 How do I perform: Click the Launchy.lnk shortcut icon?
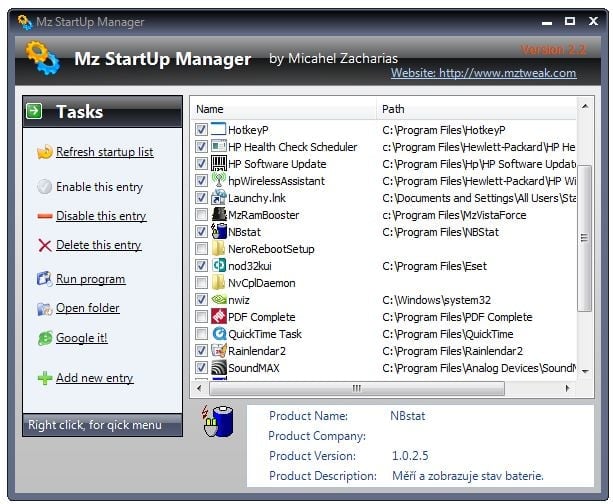[219, 197]
